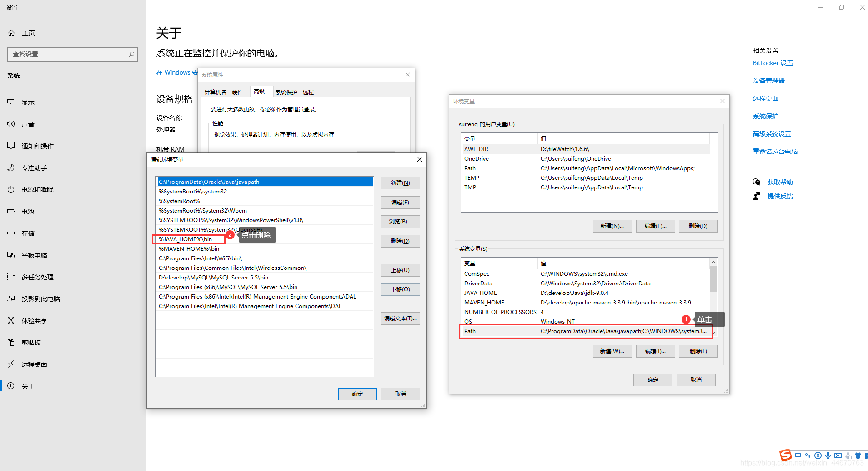
Task: Open Multitasking (多任务处理) icon
Action: click(x=11, y=277)
